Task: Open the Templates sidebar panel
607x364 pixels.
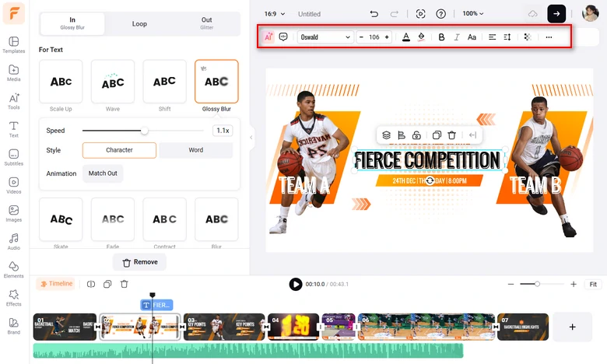Action: pyautogui.click(x=13, y=45)
